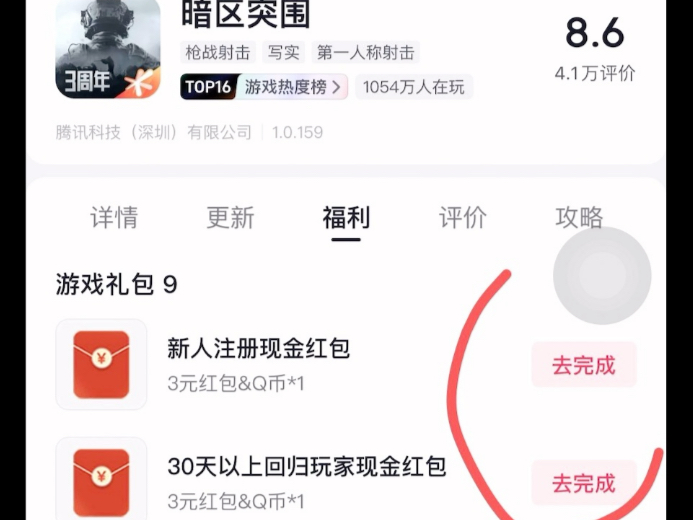Image resolution: width=693 pixels, height=520 pixels.
Task: Switch to the 更新 tab
Action: click(230, 217)
